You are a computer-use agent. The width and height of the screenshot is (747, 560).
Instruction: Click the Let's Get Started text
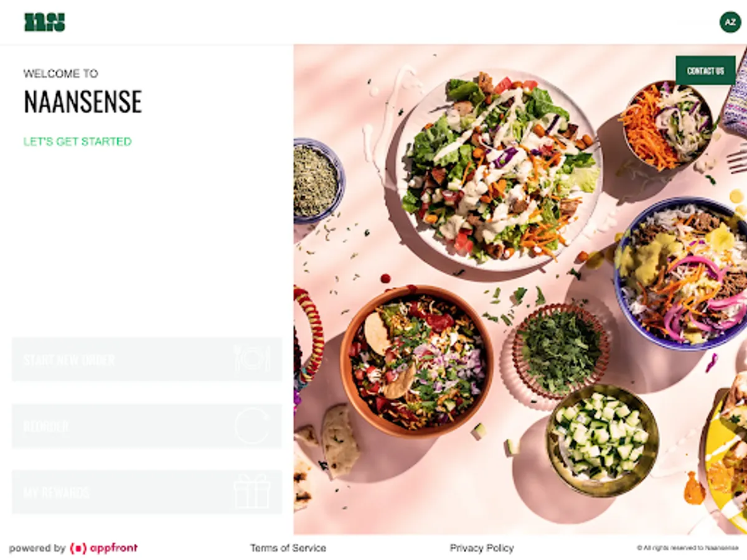tap(77, 141)
